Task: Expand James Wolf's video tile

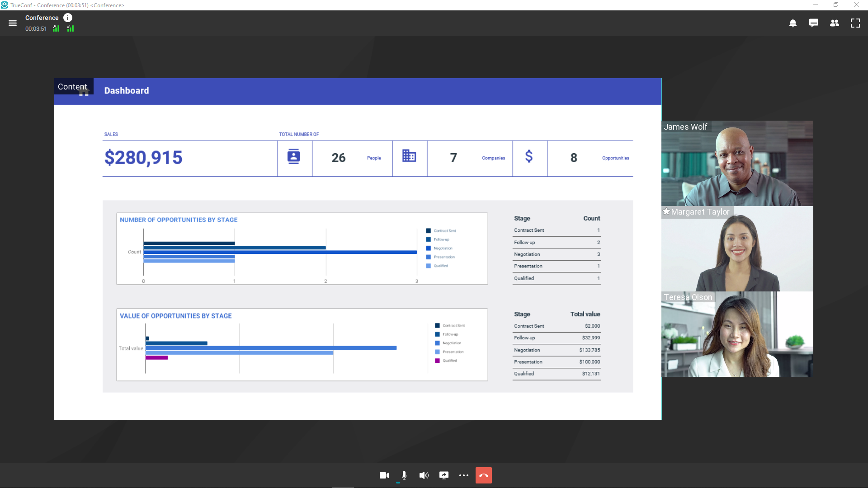Action: [x=737, y=164]
